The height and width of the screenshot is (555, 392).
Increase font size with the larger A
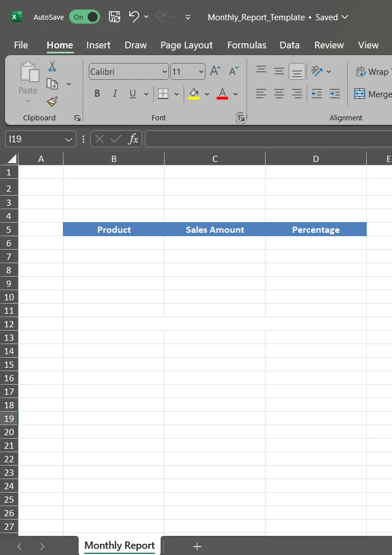coord(215,71)
